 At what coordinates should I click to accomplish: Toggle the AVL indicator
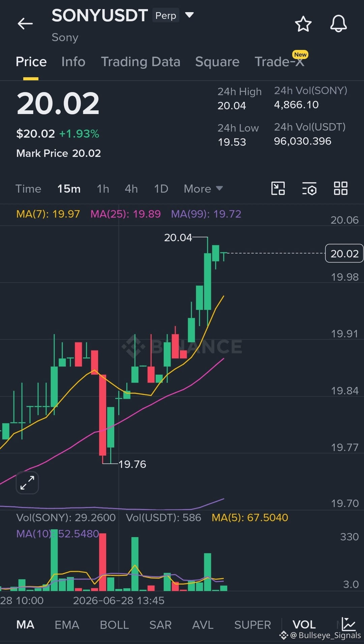pyautogui.click(x=203, y=625)
